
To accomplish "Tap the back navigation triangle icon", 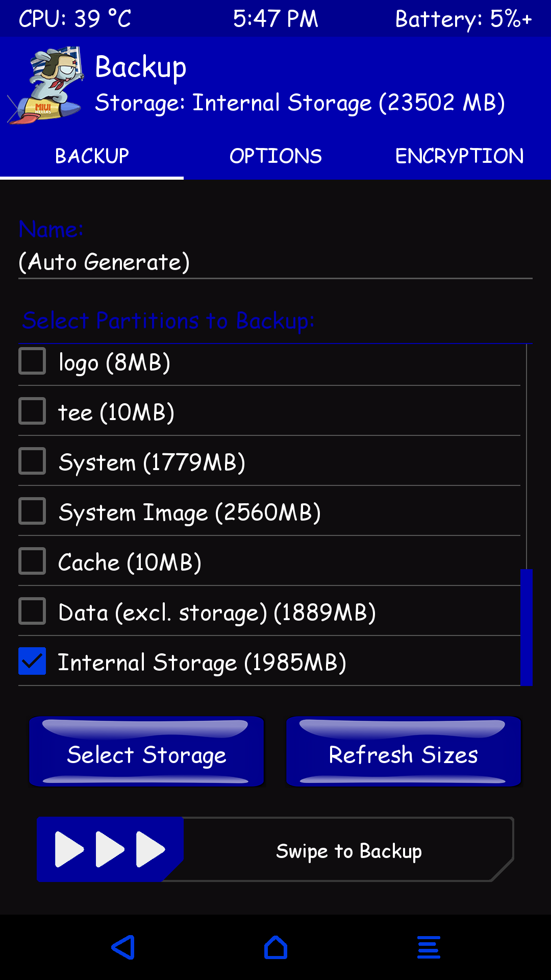I will 123,947.
